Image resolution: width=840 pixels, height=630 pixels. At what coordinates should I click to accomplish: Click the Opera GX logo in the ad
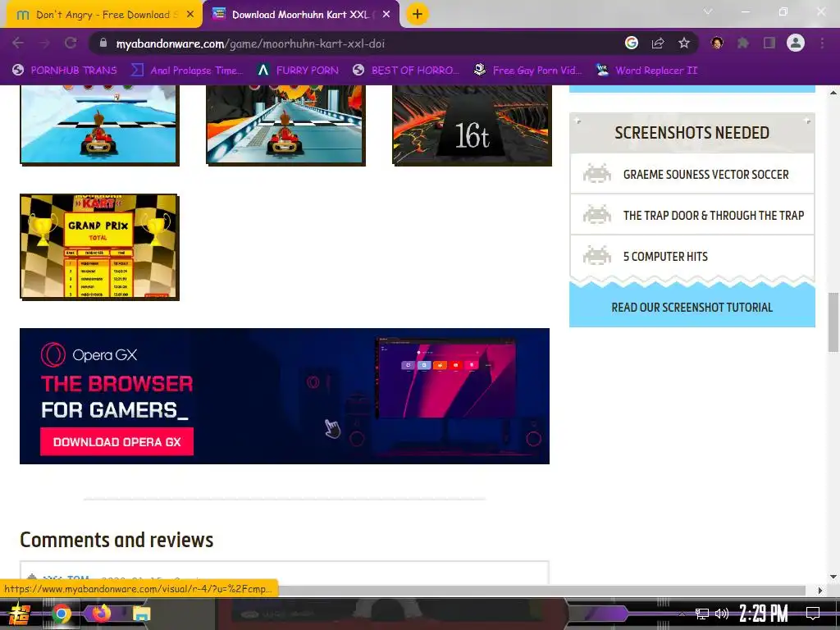(x=89, y=354)
